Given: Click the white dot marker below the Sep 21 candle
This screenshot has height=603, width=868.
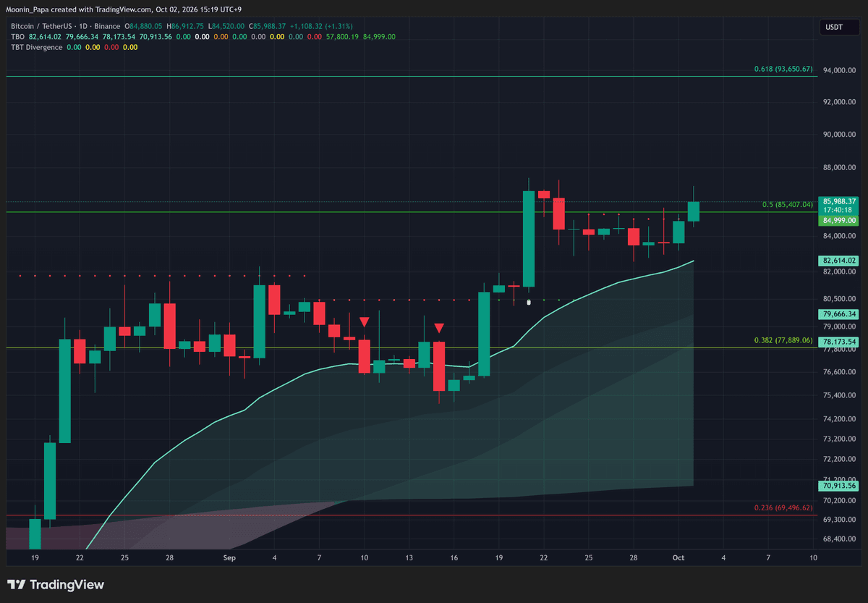Looking at the screenshot, I should 529,302.
